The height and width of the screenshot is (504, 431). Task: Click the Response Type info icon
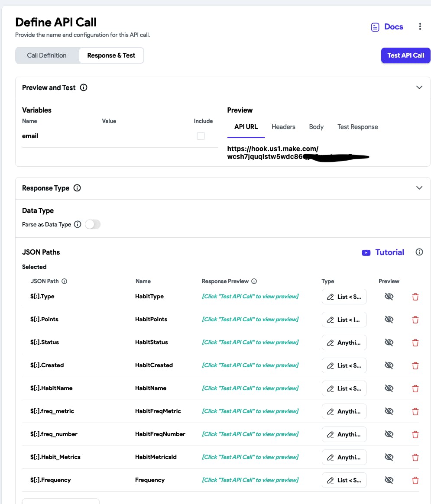point(77,188)
